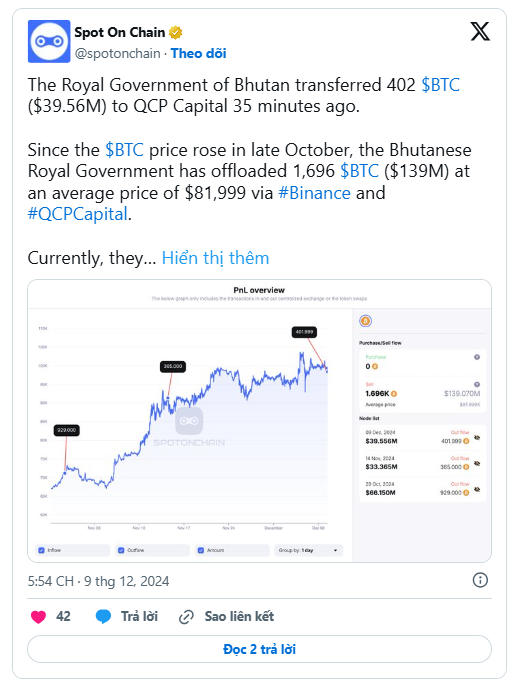Like the post with heart icon
This screenshot has height=685, width=531.
tap(38, 616)
